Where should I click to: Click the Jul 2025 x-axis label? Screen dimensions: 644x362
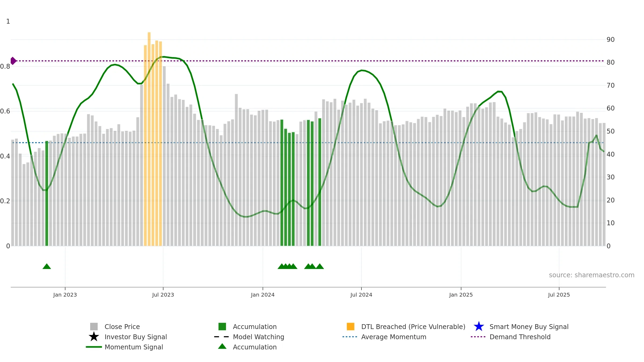[x=559, y=295]
